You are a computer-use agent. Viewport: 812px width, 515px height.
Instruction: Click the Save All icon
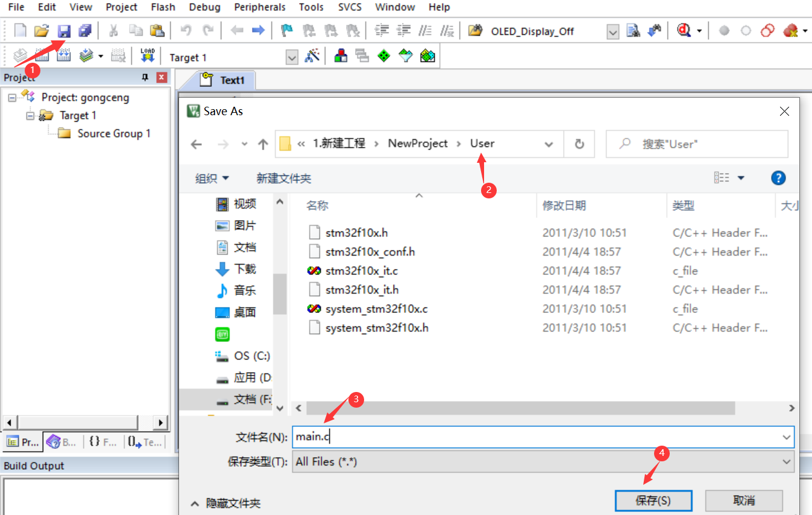coord(84,30)
